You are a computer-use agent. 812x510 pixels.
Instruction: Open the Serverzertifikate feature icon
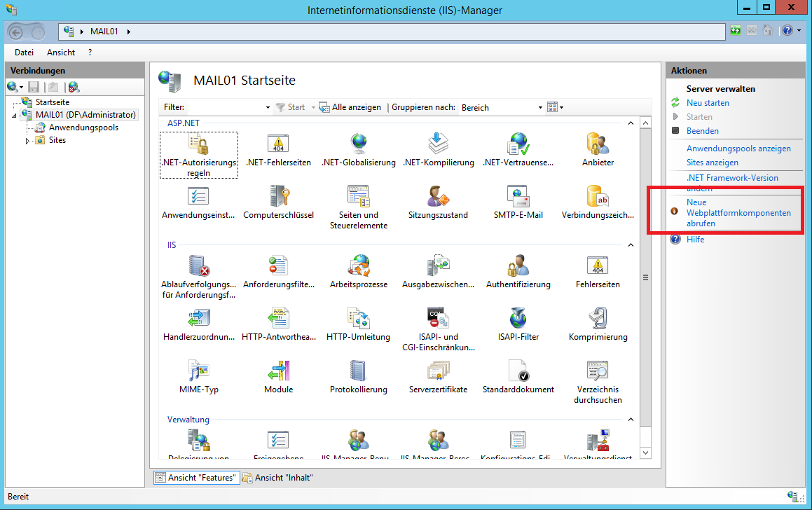[x=438, y=371]
